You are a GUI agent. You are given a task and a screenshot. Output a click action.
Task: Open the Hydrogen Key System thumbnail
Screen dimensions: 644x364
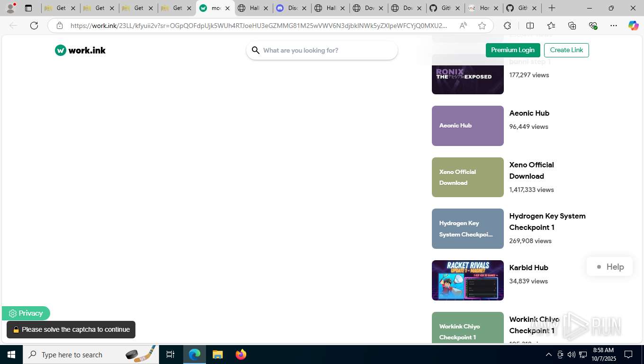pyautogui.click(x=468, y=228)
